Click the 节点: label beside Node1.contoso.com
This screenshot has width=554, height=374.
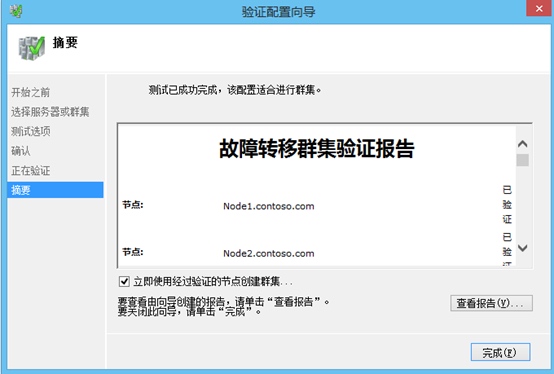pos(133,205)
